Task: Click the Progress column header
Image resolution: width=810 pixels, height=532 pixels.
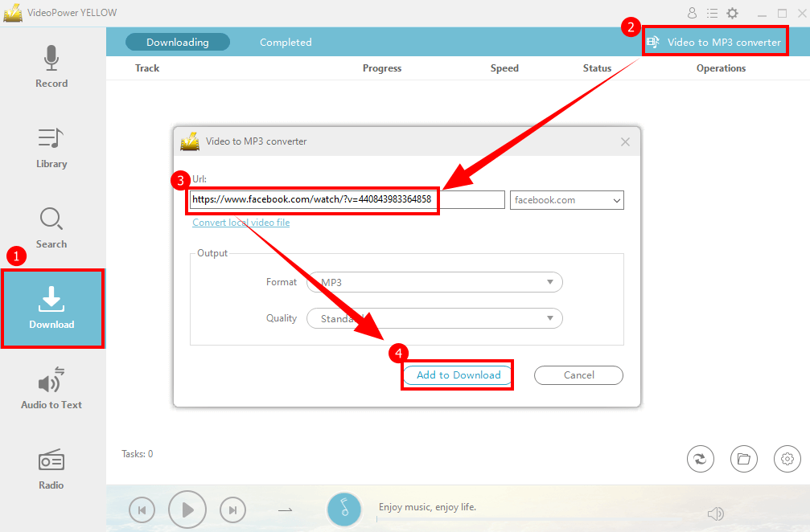Action: pyautogui.click(x=382, y=68)
